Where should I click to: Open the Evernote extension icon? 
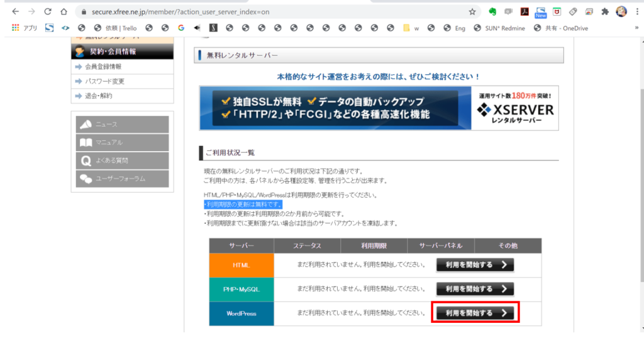pyautogui.click(x=493, y=11)
